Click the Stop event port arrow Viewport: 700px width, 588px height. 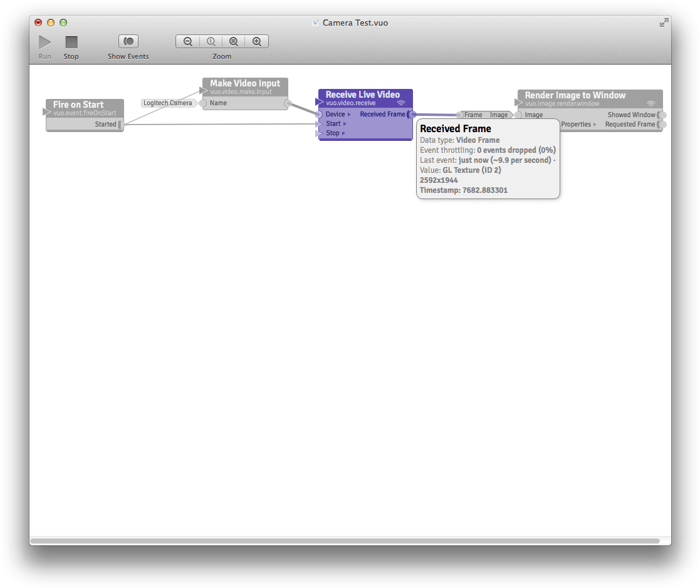[343, 133]
